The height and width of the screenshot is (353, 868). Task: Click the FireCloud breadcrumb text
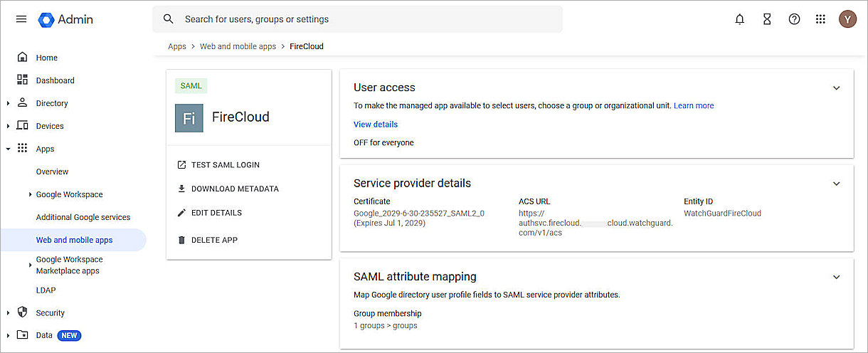307,46
